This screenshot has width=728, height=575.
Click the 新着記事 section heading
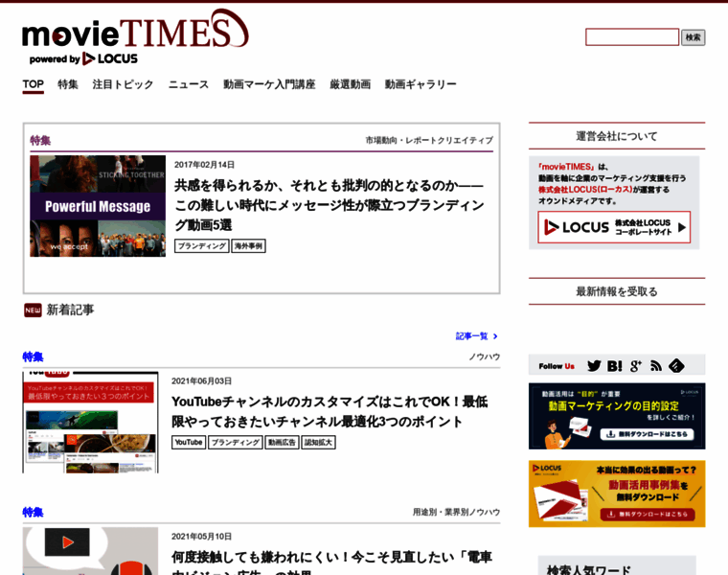point(70,310)
